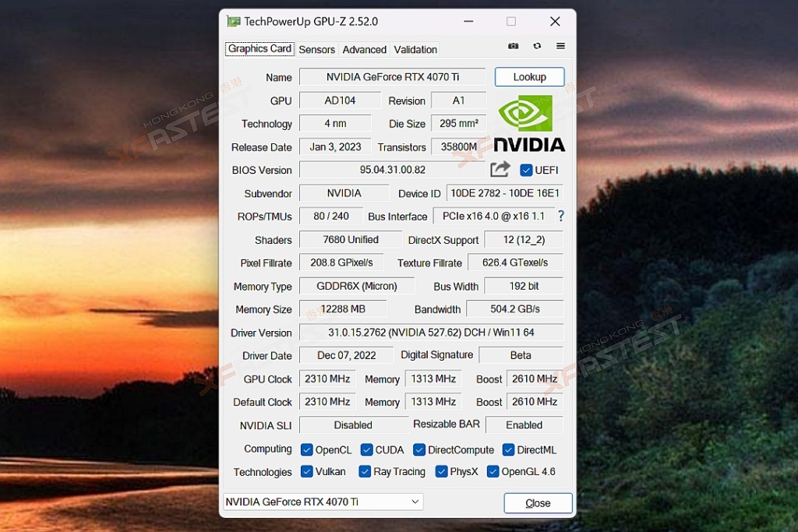Select the Validation tab
798x532 pixels.
click(x=415, y=49)
